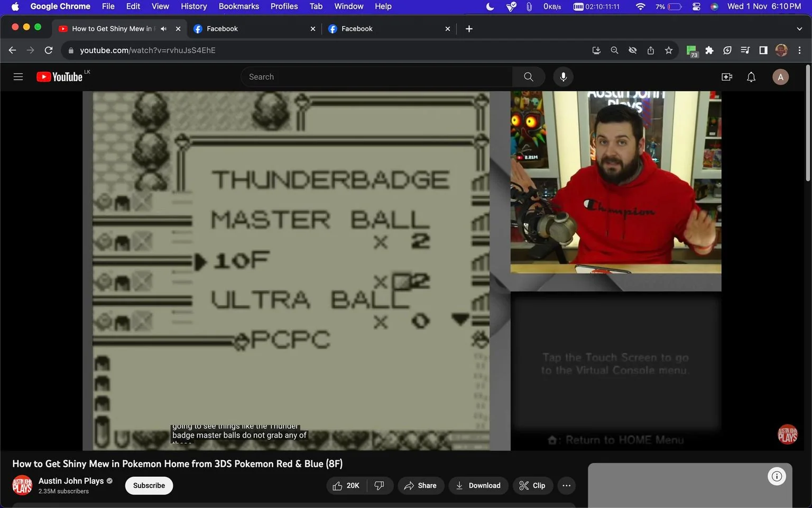Open Austin John Plays channel name link
The height and width of the screenshot is (508, 812).
tap(71, 481)
